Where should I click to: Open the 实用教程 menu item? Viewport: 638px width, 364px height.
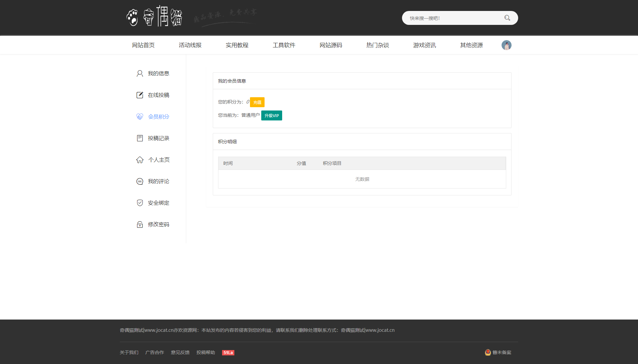pos(237,45)
